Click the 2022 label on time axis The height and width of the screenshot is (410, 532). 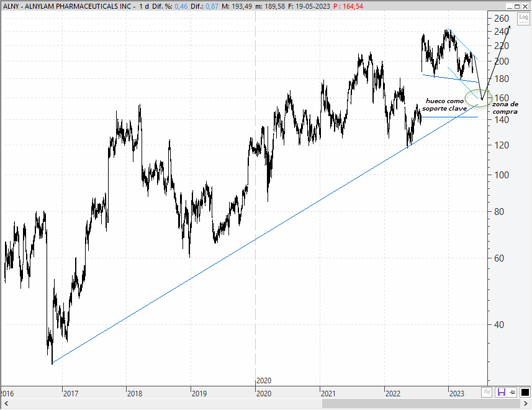(393, 394)
